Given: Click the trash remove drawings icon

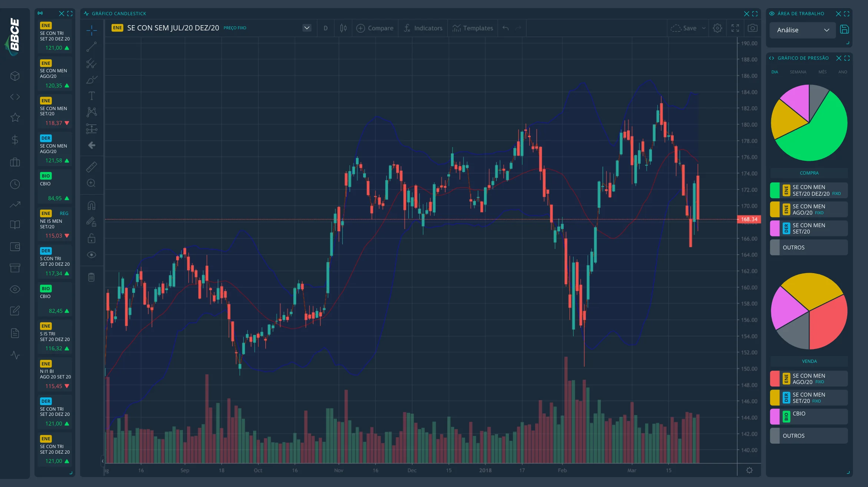Looking at the screenshot, I should point(92,277).
